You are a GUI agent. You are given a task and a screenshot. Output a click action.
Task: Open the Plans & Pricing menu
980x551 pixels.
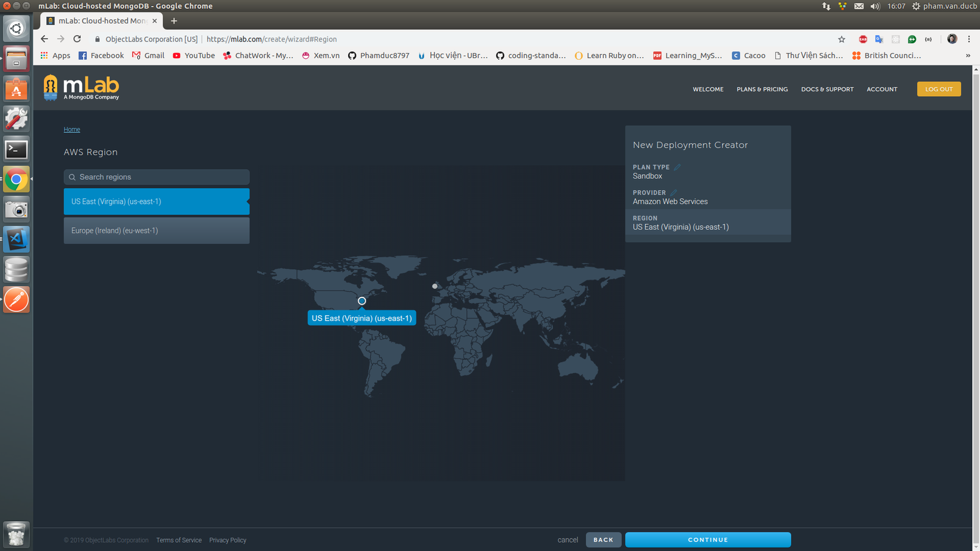(x=762, y=89)
